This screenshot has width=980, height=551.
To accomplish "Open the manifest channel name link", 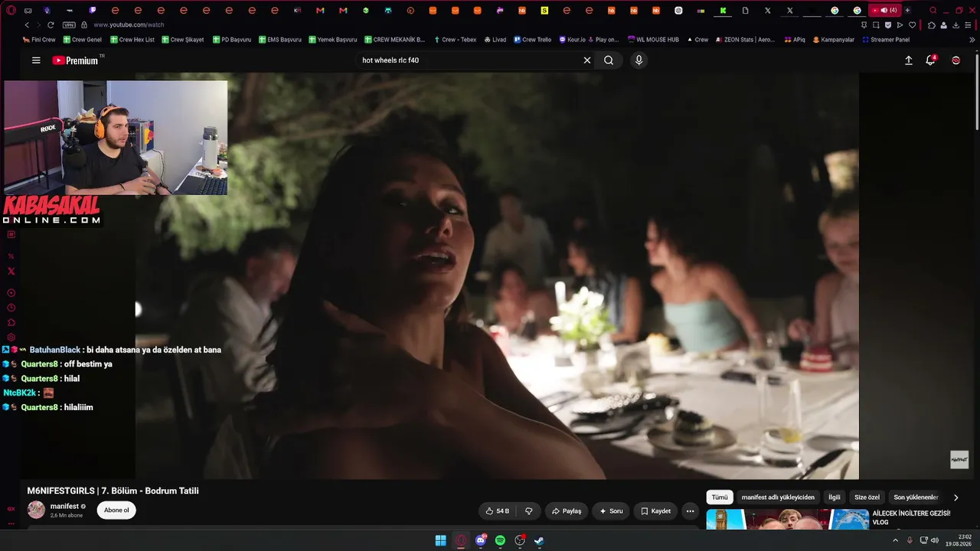I will pyautogui.click(x=64, y=506).
